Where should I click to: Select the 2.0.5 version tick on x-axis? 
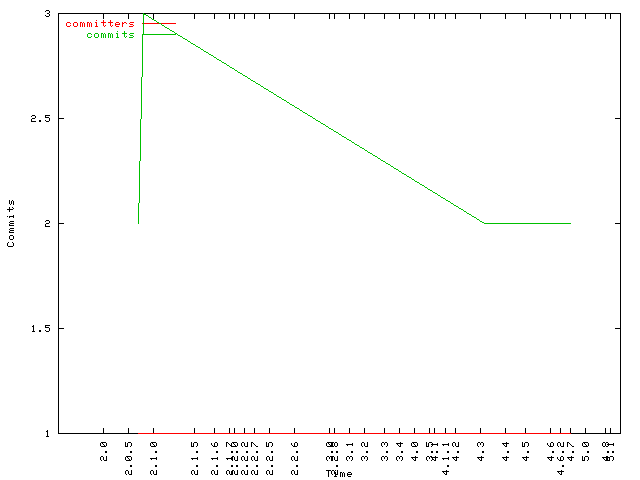pyautogui.click(x=129, y=453)
